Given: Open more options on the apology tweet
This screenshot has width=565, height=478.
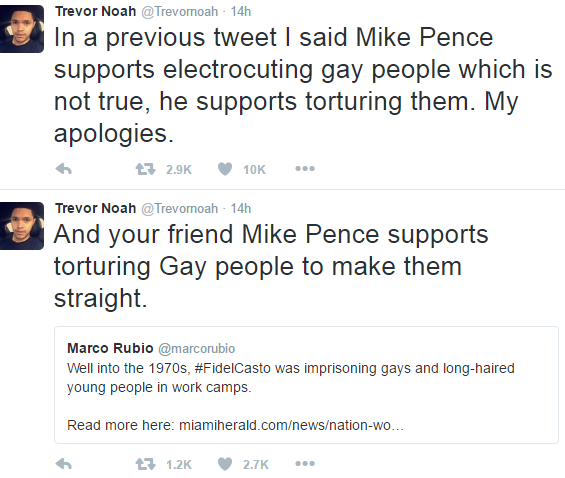Looking at the screenshot, I should (305, 169).
